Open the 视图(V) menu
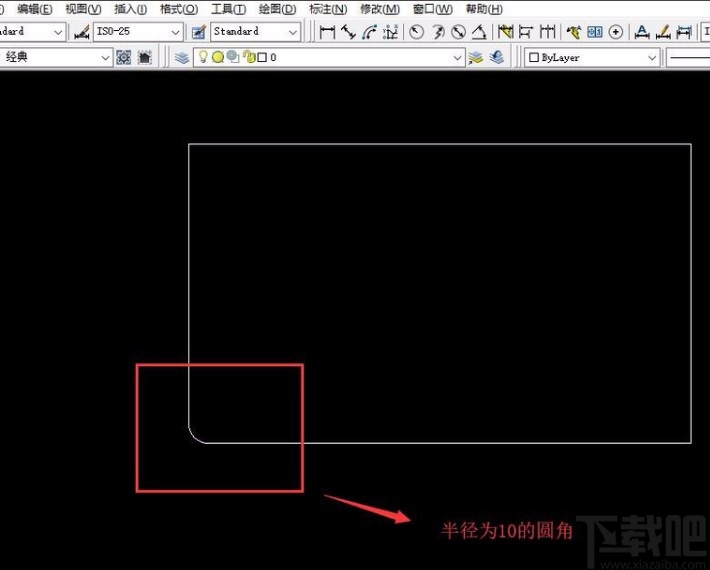The image size is (710, 570). (83, 9)
